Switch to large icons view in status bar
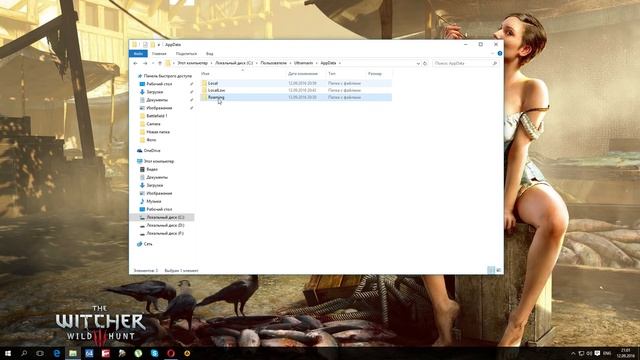Viewport: 640px width, 360px height. click(x=498, y=270)
